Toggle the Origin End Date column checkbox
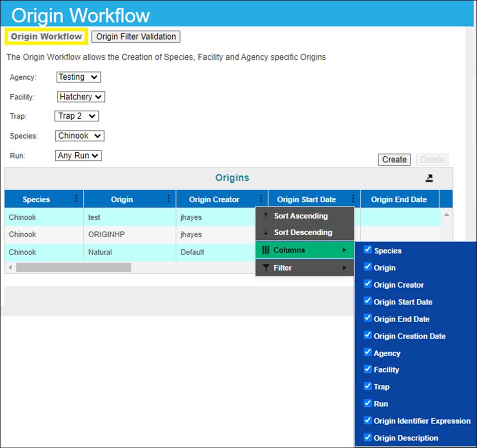Image resolution: width=477 pixels, height=448 pixels. (368, 318)
